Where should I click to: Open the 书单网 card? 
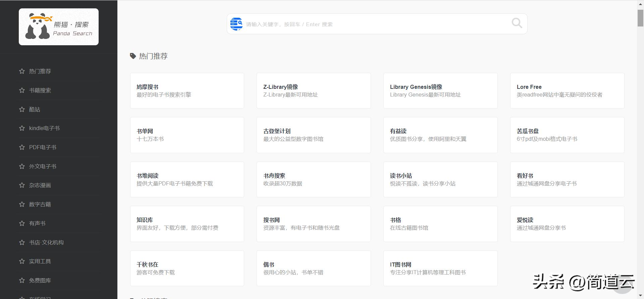click(187, 135)
